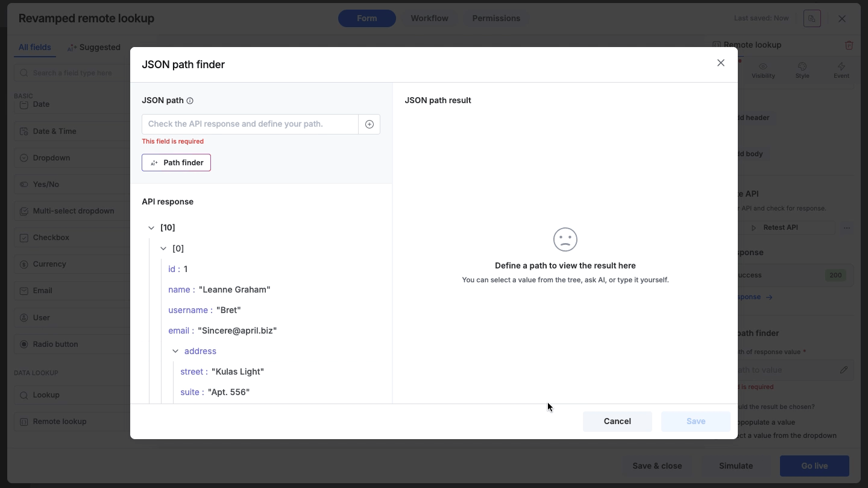Switch to the Permissions tab

pos(496,18)
